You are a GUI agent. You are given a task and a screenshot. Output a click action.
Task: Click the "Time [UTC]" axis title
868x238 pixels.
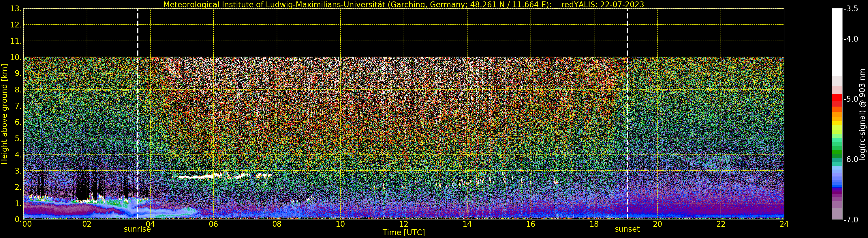(x=404, y=233)
